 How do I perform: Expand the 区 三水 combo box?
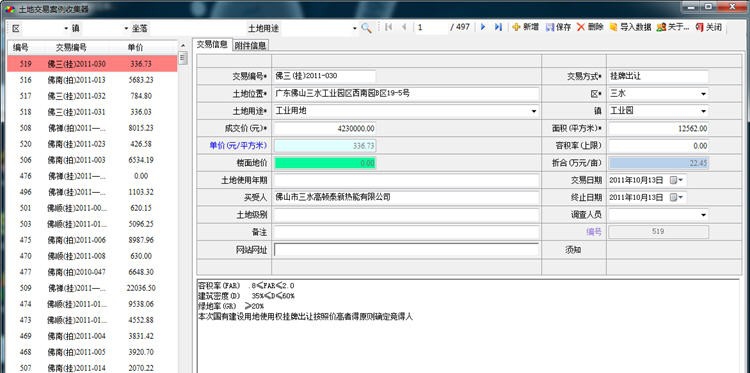[x=704, y=94]
